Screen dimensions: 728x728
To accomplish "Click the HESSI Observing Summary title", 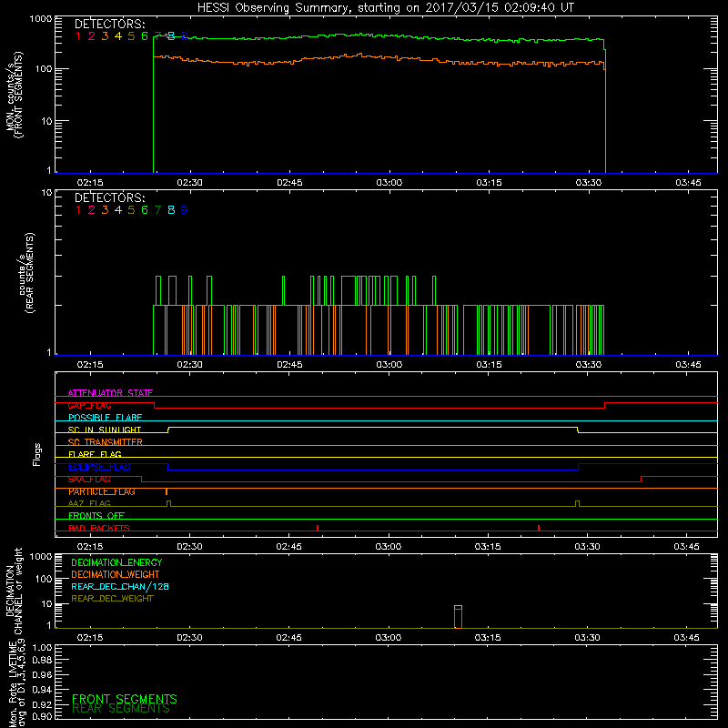I will tap(385, 8).
